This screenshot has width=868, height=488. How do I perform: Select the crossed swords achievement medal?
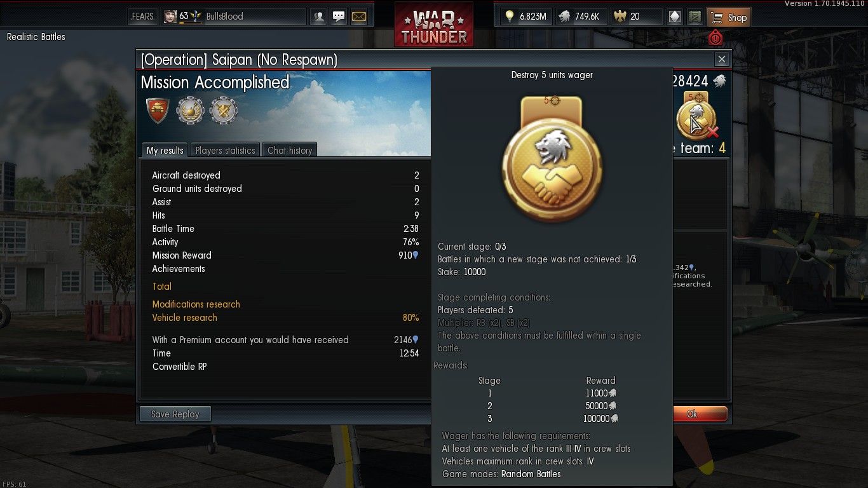tap(224, 111)
